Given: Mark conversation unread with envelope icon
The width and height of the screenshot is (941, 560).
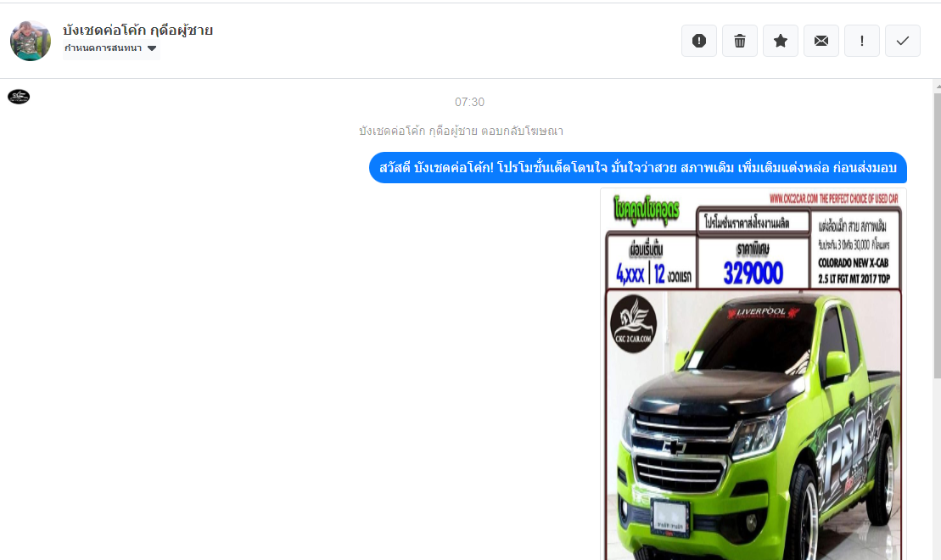Looking at the screenshot, I should point(821,41).
